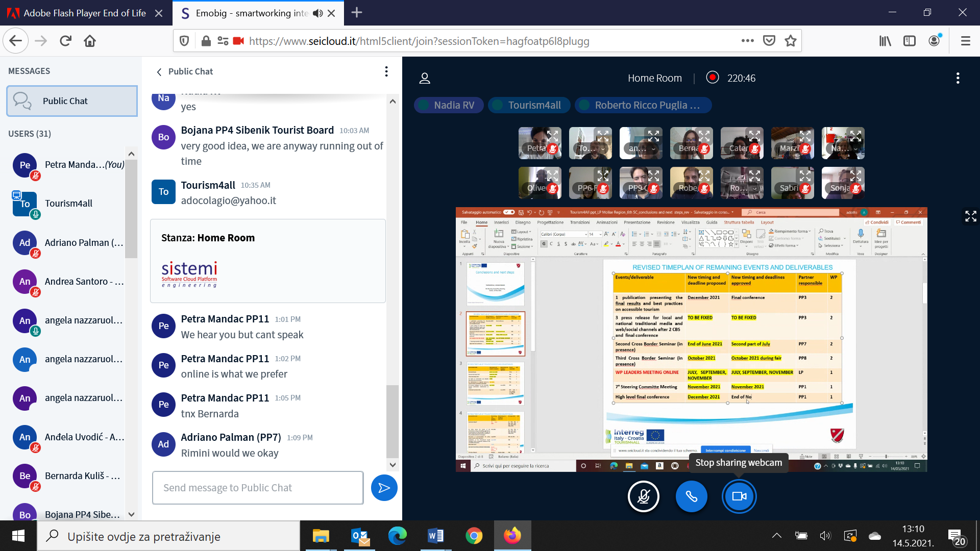This screenshot has width=980, height=551.
Task: Open the dropdown on the Ro... webcam tile
Action: [x=754, y=188]
